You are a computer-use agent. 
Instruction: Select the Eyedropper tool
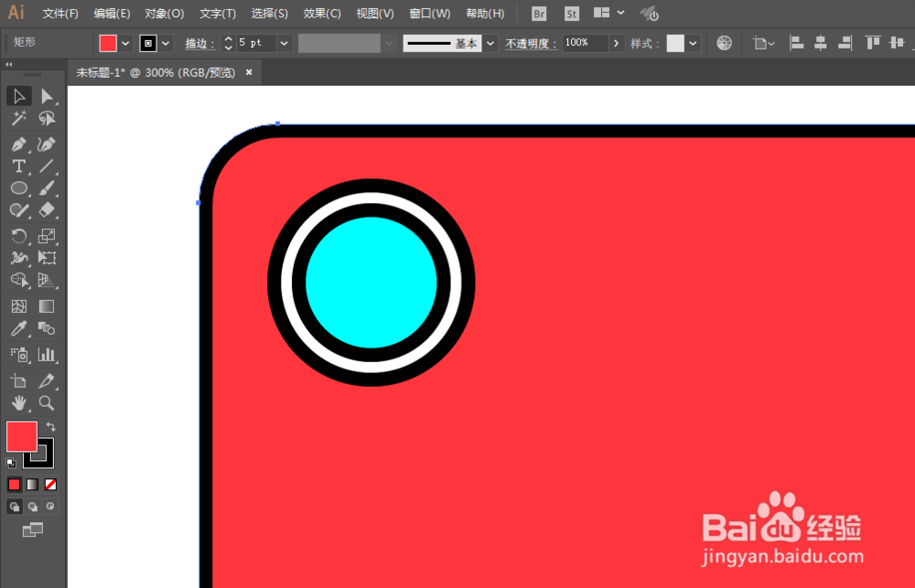click(x=18, y=328)
